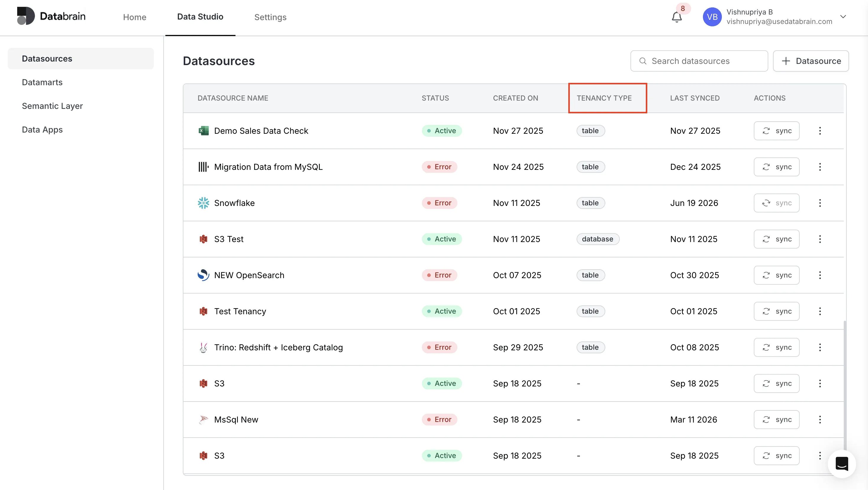This screenshot has width=868, height=490.
Task: Click the Jun 19 2026 last synced date
Action: (x=694, y=203)
